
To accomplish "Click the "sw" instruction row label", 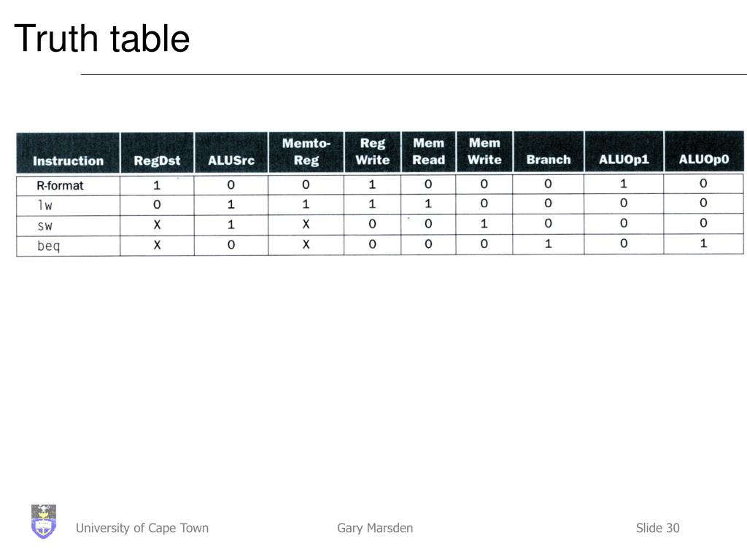I will pyautogui.click(x=44, y=225).
